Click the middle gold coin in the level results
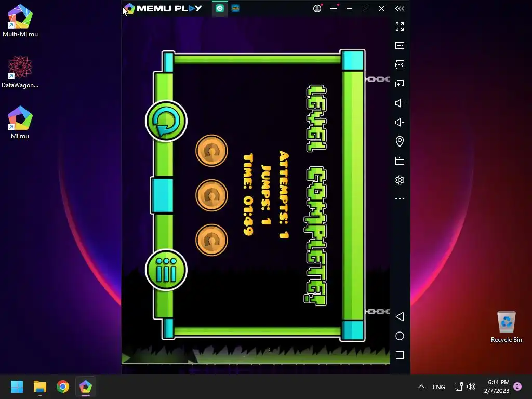This screenshot has height=399, width=532. pyautogui.click(x=211, y=195)
